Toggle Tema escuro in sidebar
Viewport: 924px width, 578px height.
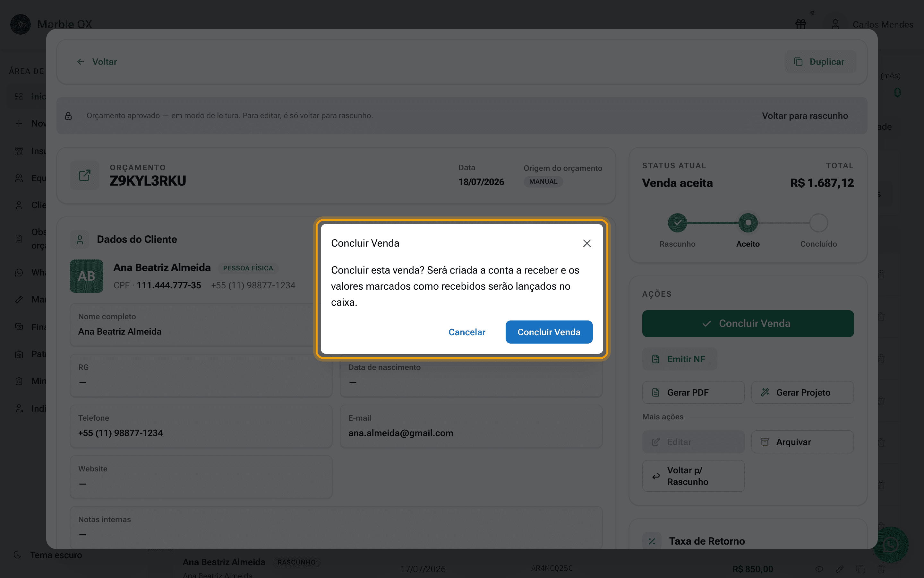click(x=48, y=555)
